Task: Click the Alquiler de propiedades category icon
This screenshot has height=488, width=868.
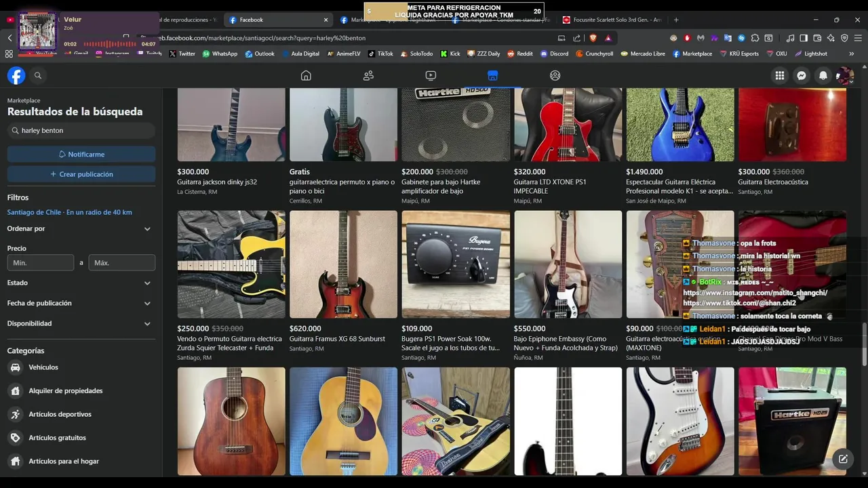Action: (x=15, y=391)
